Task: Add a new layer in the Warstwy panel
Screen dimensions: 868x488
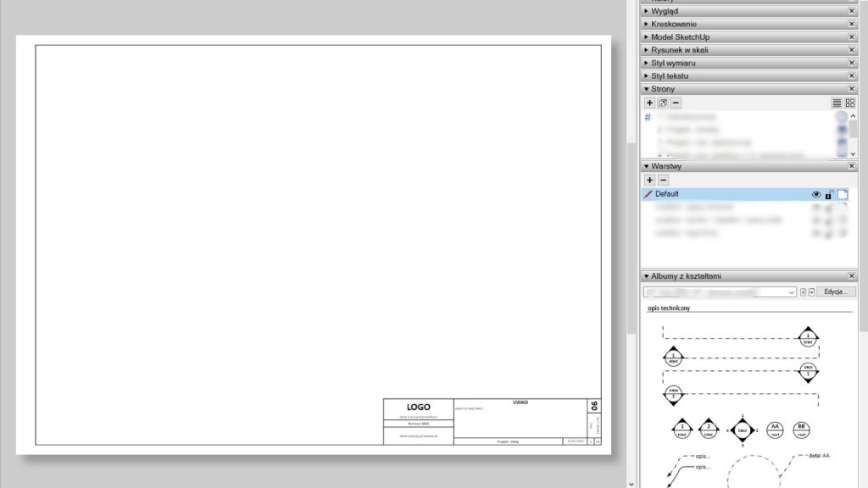Action: point(649,180)
